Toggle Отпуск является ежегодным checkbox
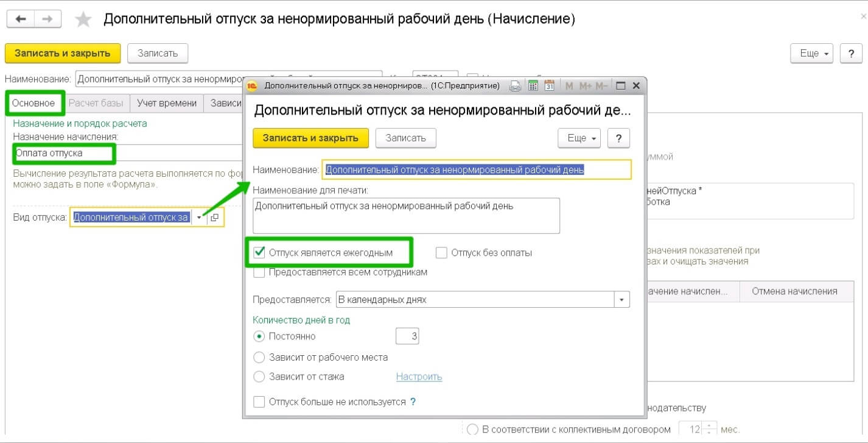The image size is (868, 443). pos(259,252)
